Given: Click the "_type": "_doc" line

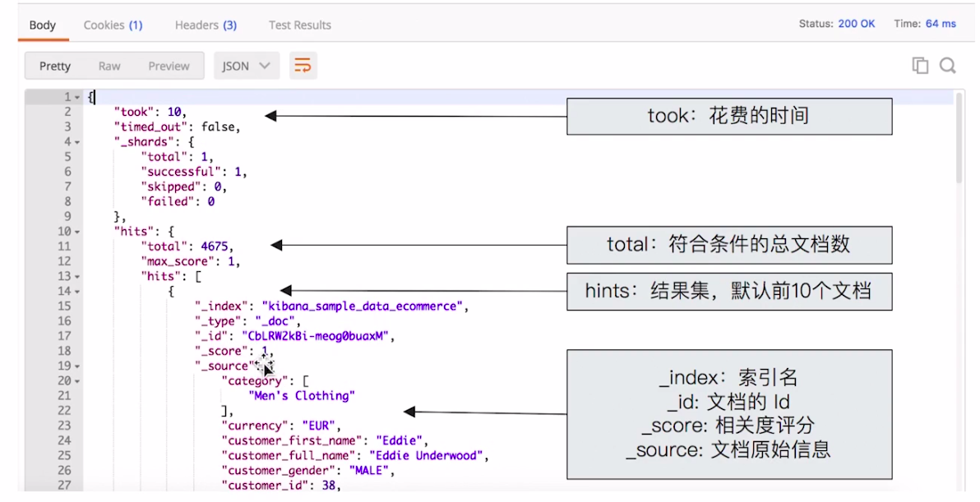Looking at the screenshot, I should click(247, 321).
